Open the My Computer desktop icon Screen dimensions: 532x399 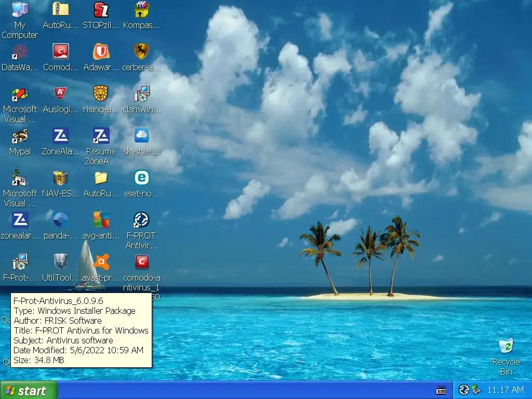click(20, 9)
